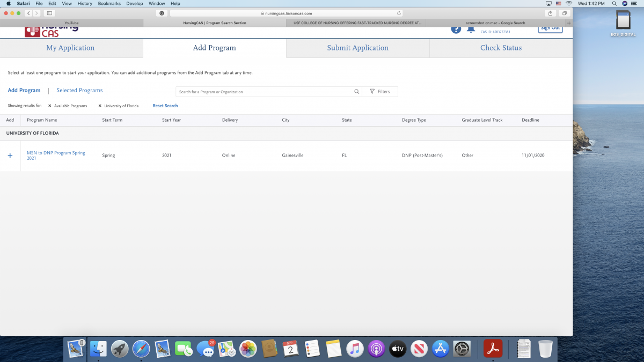Click the search magnifier icon in program search
This screenshot has width=644, height=362.
(357, 92)
